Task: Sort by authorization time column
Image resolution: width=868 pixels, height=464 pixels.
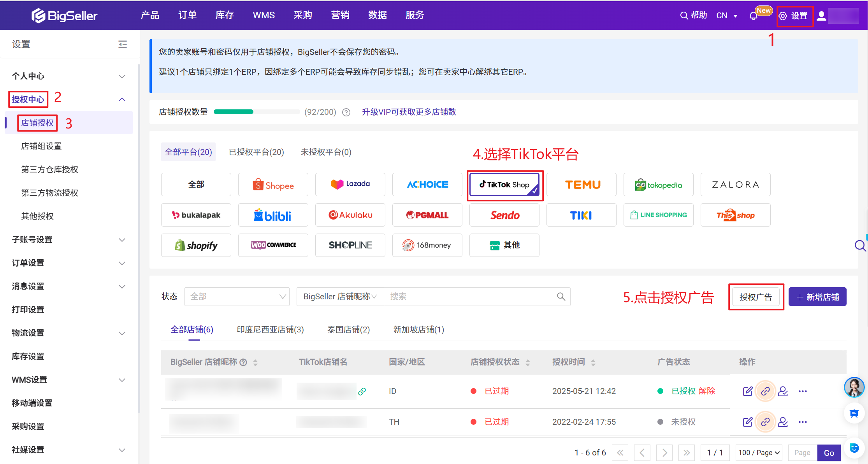Action: tap(593, 363)
